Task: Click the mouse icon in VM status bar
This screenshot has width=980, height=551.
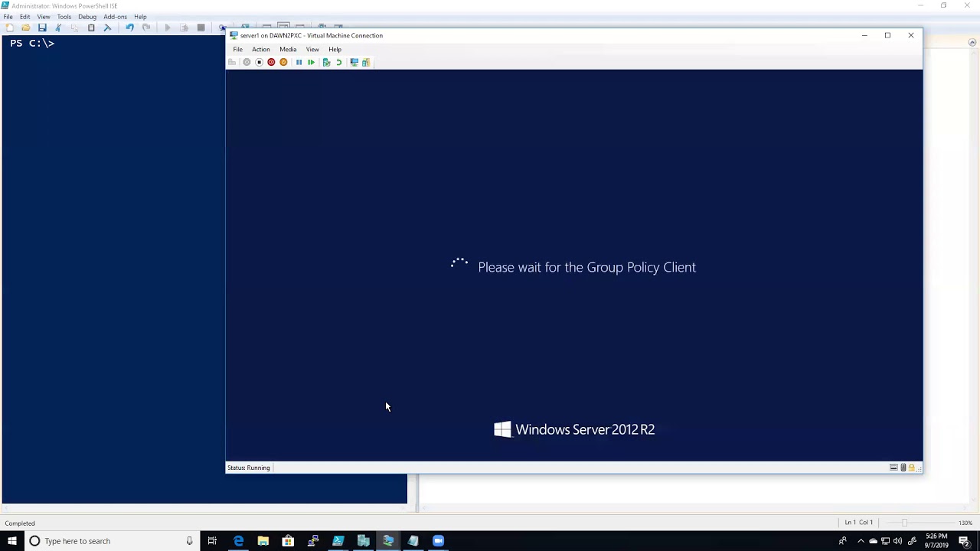Action: click(903, 468)
